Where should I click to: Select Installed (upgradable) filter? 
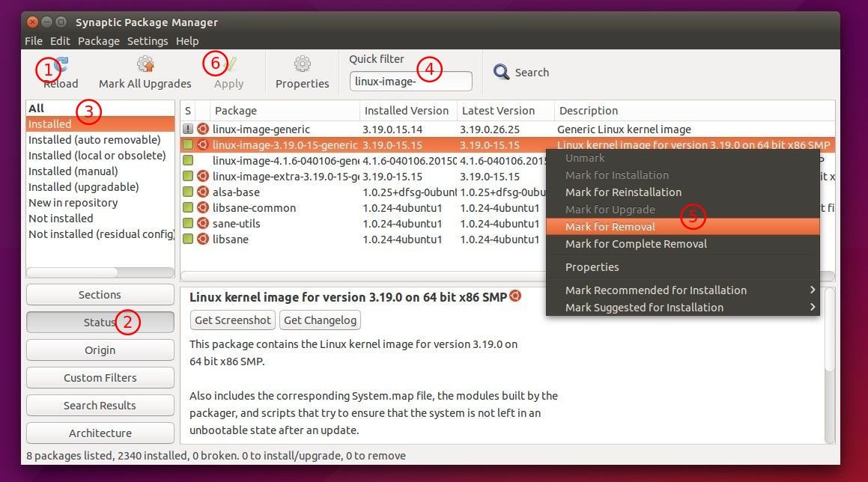click(100, 187)
